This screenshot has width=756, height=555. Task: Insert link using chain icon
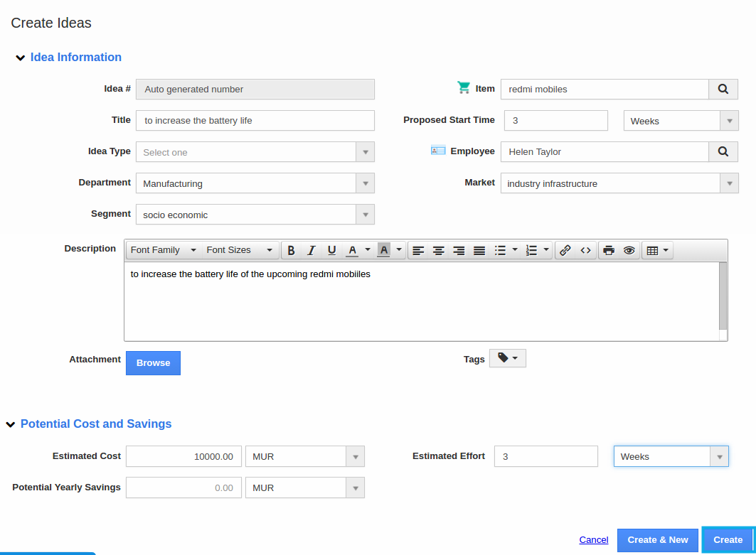(565, 251)
